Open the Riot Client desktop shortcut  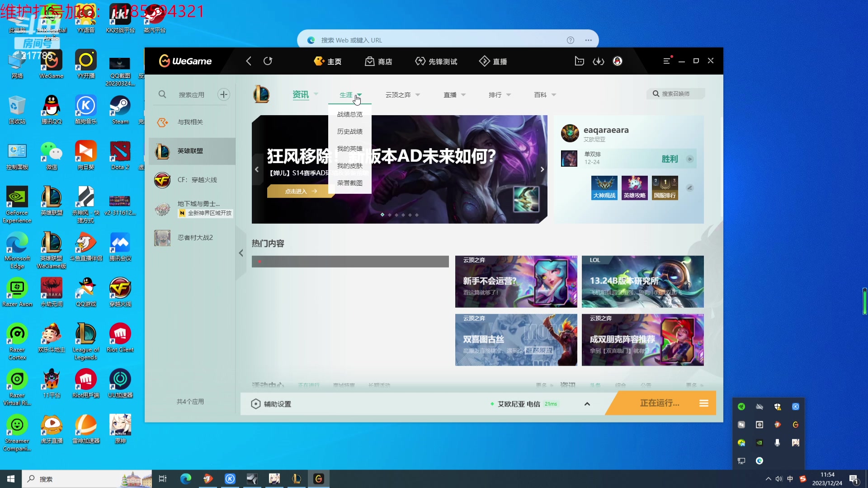pos(120,338)
